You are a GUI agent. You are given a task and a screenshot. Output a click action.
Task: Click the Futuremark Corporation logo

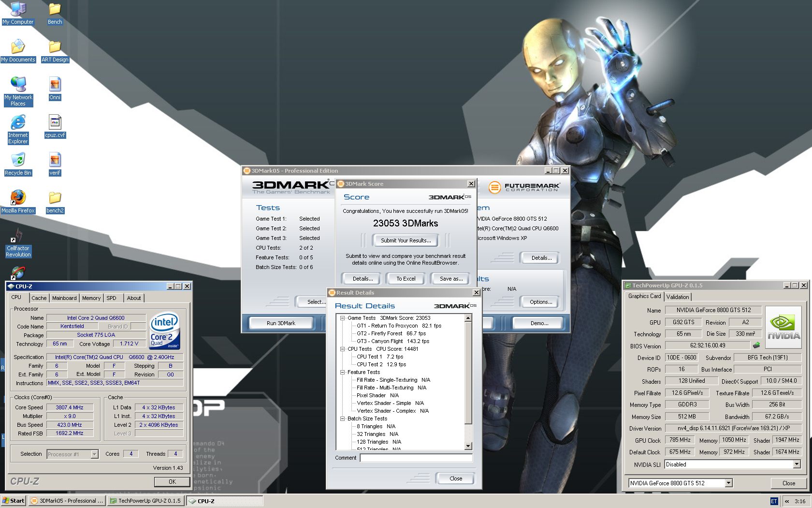point(524,187)
